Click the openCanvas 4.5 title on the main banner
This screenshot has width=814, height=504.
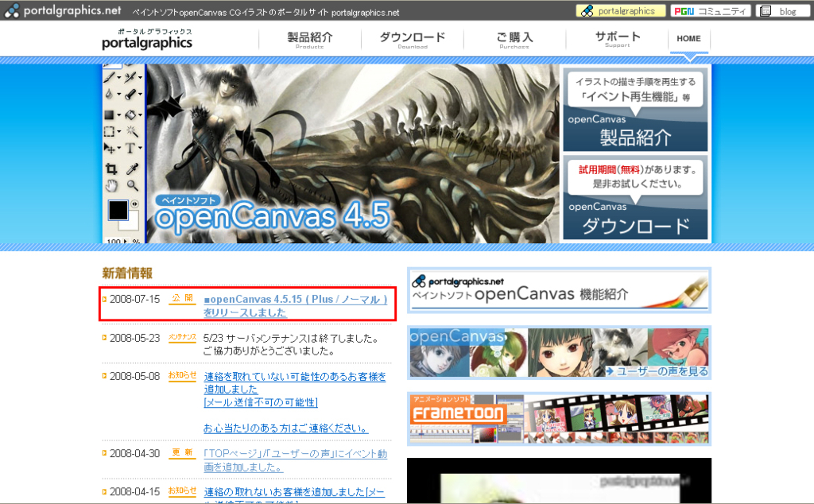tap(273, 216)
